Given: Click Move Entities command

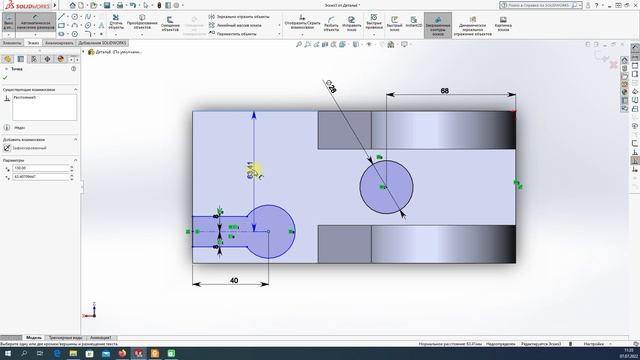Looking at the screenshot, I should point(233,34).
